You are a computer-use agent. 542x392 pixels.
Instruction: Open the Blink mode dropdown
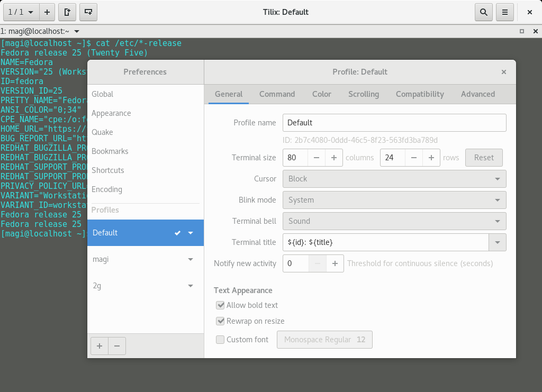(394, 200)
